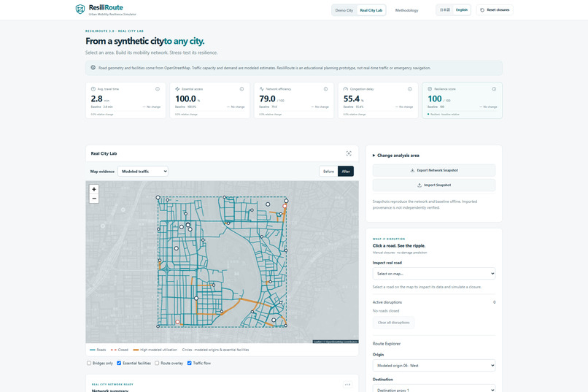Toggle the Essential facilities checkbox
The height and width of the screenshot is (392, 588).
pos(119,363)
